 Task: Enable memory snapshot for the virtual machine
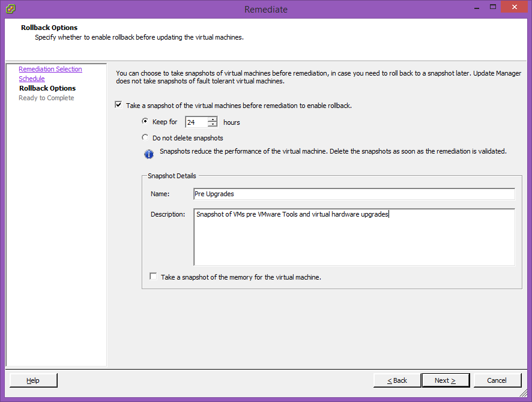point(153,277)
